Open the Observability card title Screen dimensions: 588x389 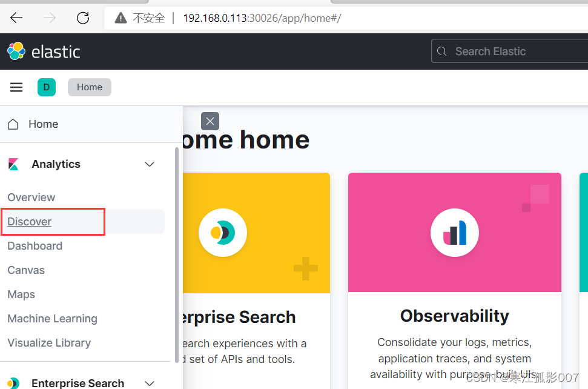[x=455, y=316]
